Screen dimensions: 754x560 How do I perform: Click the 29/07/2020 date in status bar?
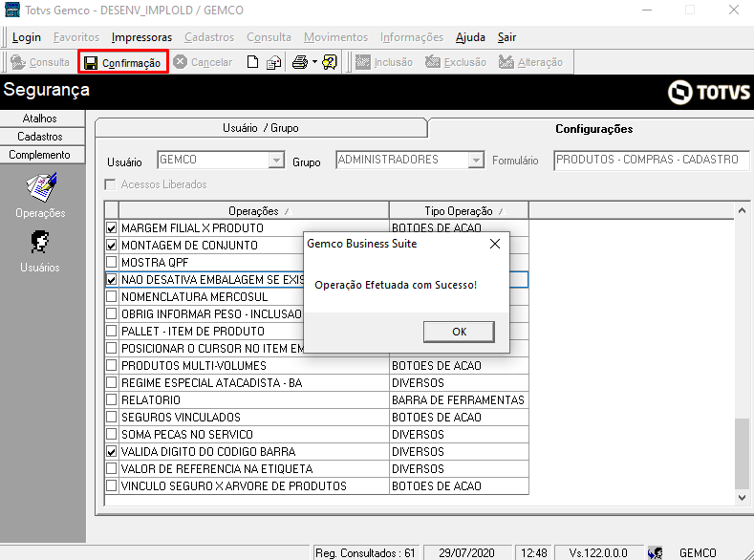pos(466,552)
